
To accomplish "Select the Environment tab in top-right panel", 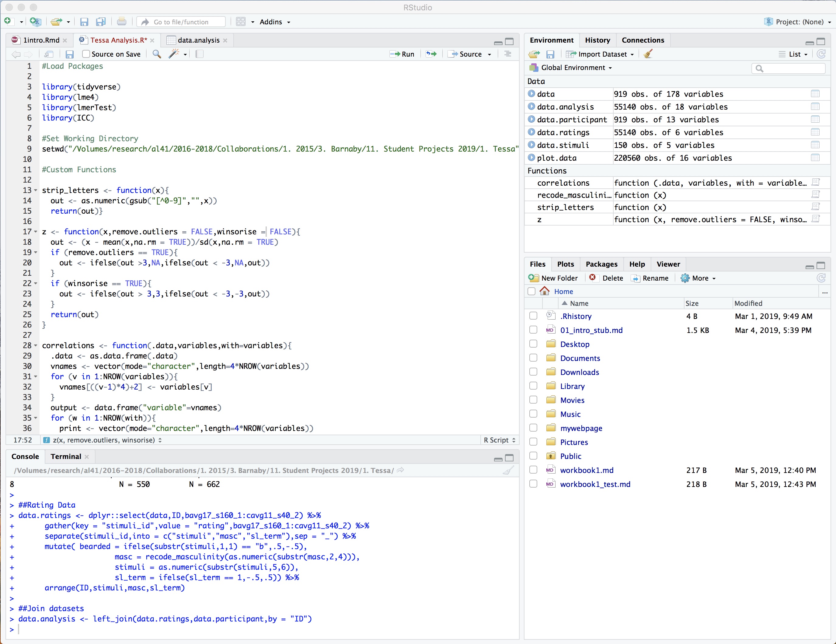I will pyautogui.click(x=551, y=39).
